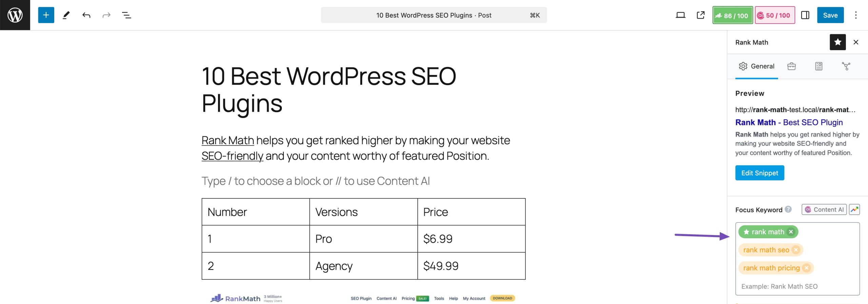Viewport: 868px width, 304px height.
Task: Open the editor Options menu
Action: (856, 15)
